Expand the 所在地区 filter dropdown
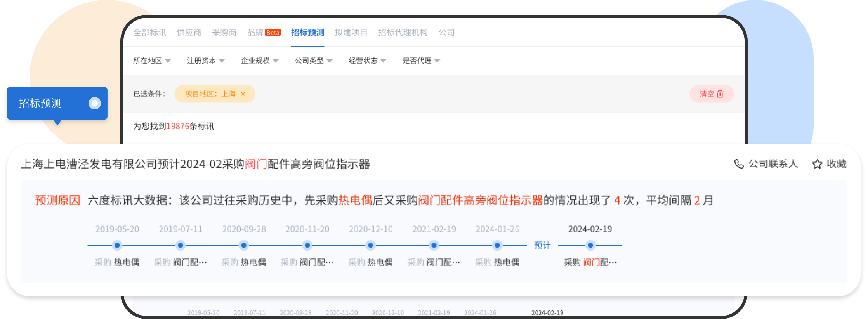The width and height of the screenshot is (868, 319). 152,61
